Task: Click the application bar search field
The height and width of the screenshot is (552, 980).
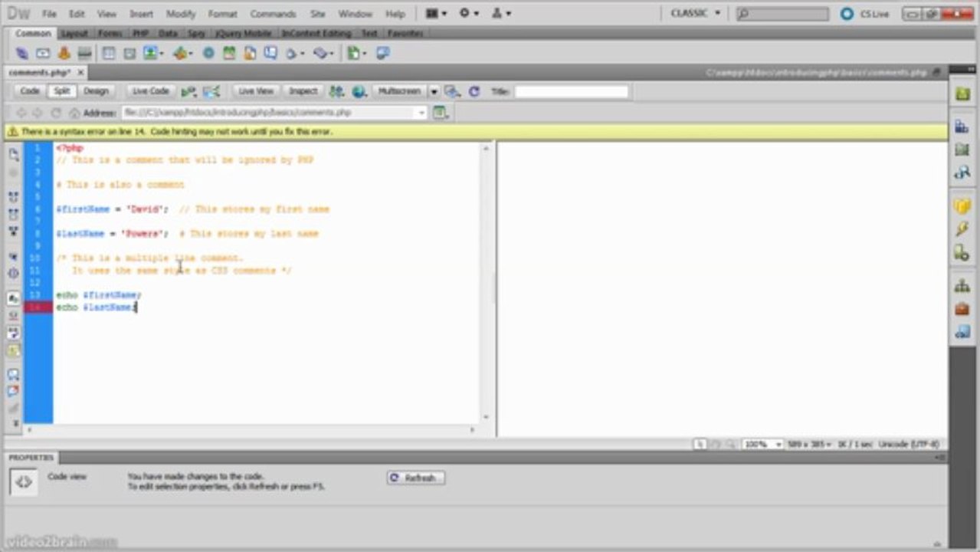Action: click(782, 14)
